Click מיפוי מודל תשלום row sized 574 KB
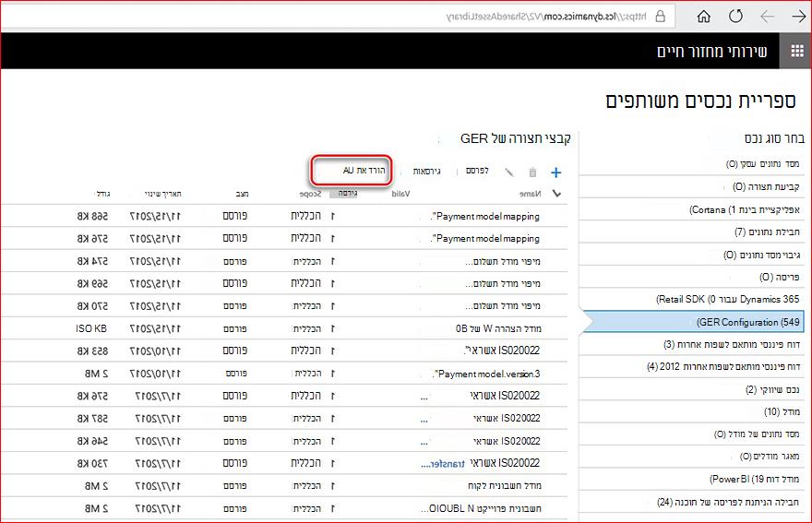This screenshot has height=523, width=812. [x=284, y=261]
